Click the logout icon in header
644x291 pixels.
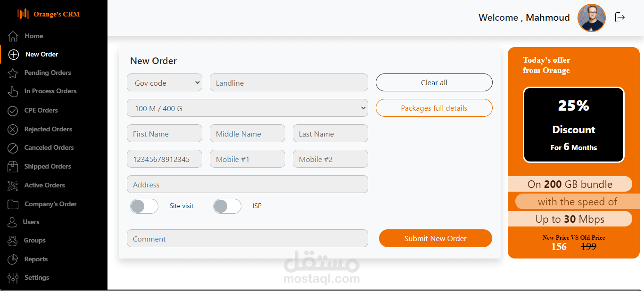click(620, 17)
